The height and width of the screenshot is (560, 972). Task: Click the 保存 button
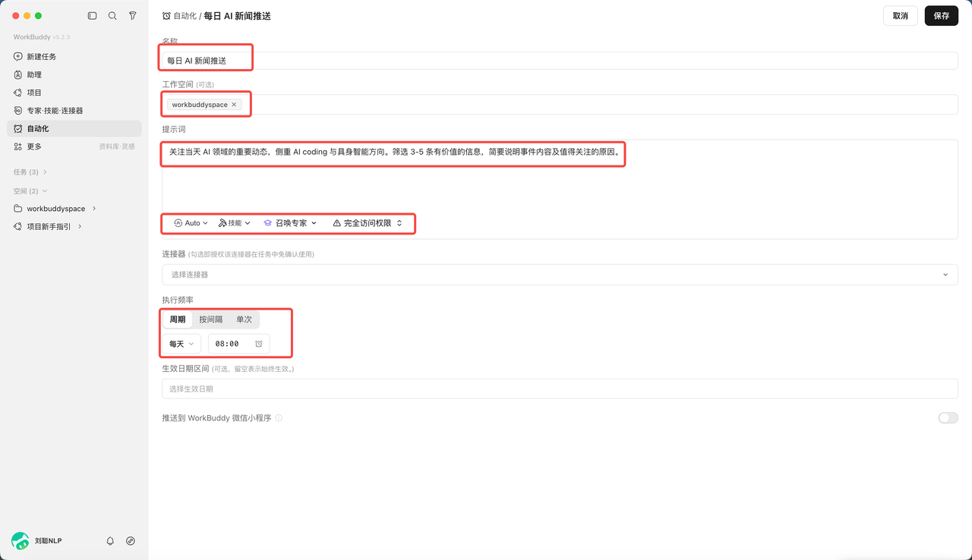tap(942, 16)
